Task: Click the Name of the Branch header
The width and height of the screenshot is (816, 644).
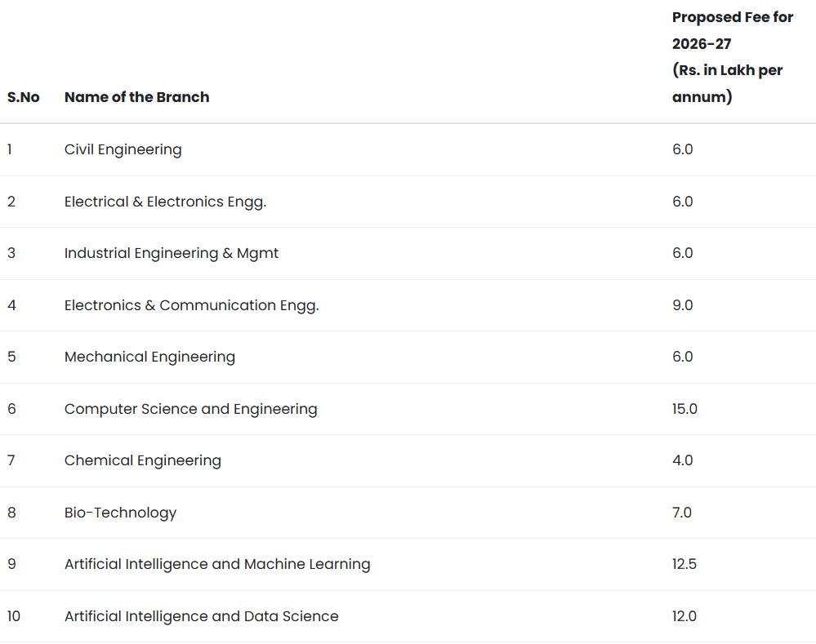Action: [136, 97]
